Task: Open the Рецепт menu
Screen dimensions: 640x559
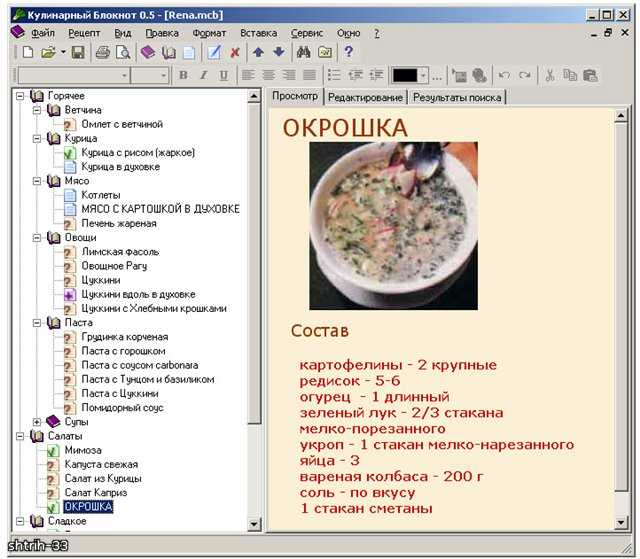Action: (x=84, y=33)
